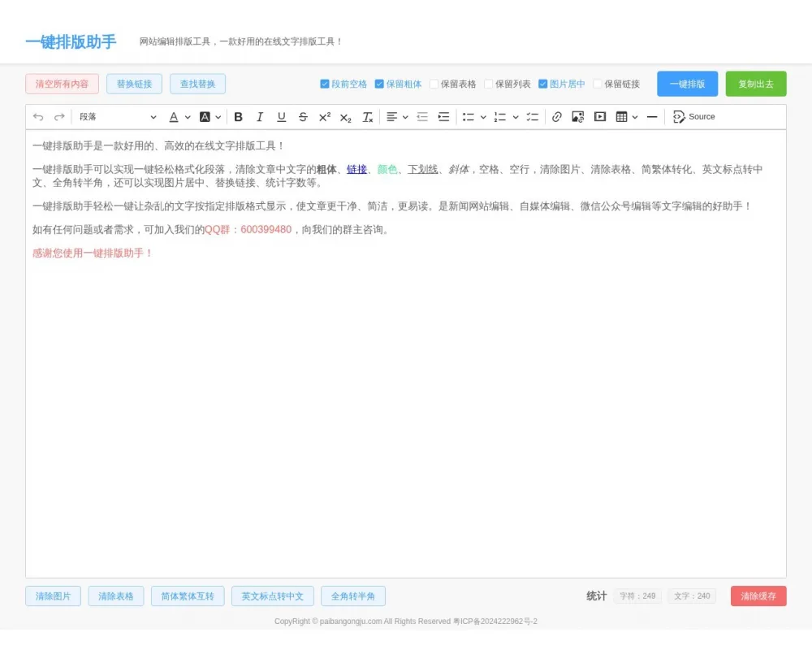Click the text alignment icon
The image size is (812, 650).
pyautogui.click(x=392, y=117)
